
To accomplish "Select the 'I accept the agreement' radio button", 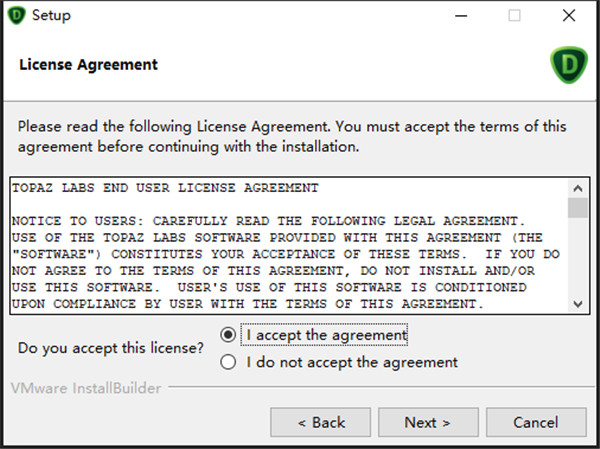I will (x=228, y=335).
